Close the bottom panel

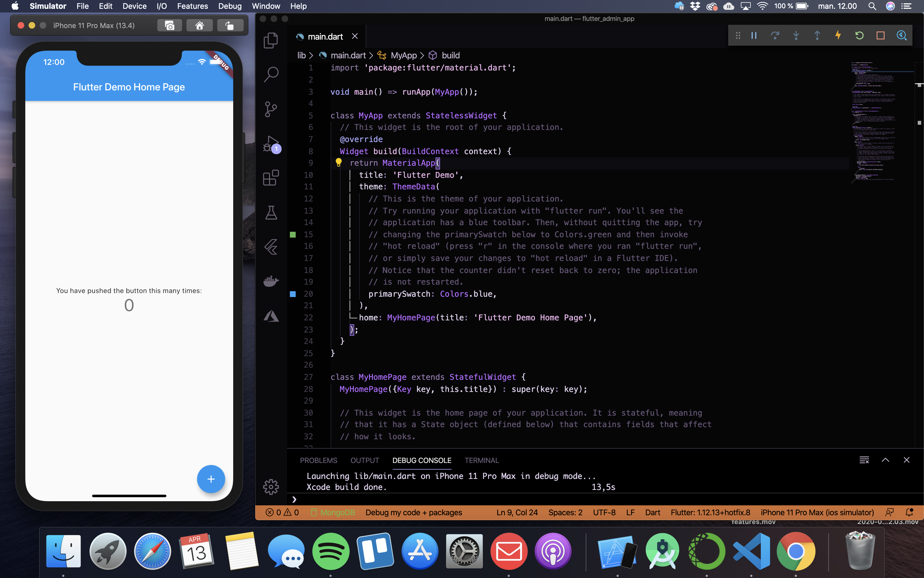(x=906, y=460)
